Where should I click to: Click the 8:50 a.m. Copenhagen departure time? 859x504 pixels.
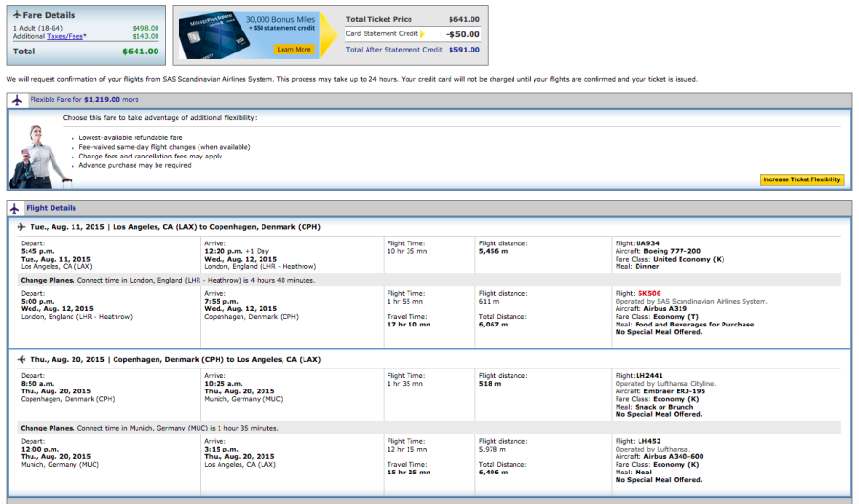[37, 384]
